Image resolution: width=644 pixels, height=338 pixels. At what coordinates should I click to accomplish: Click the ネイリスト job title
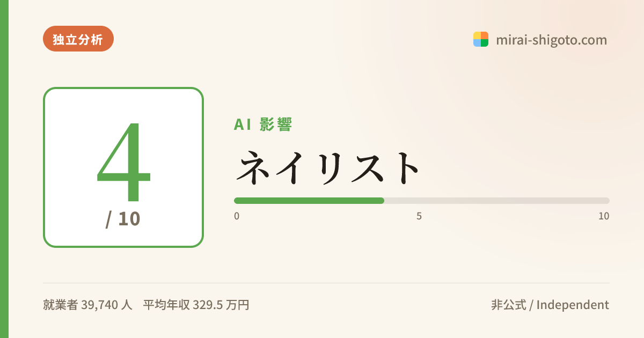click(x=327, y=168)
